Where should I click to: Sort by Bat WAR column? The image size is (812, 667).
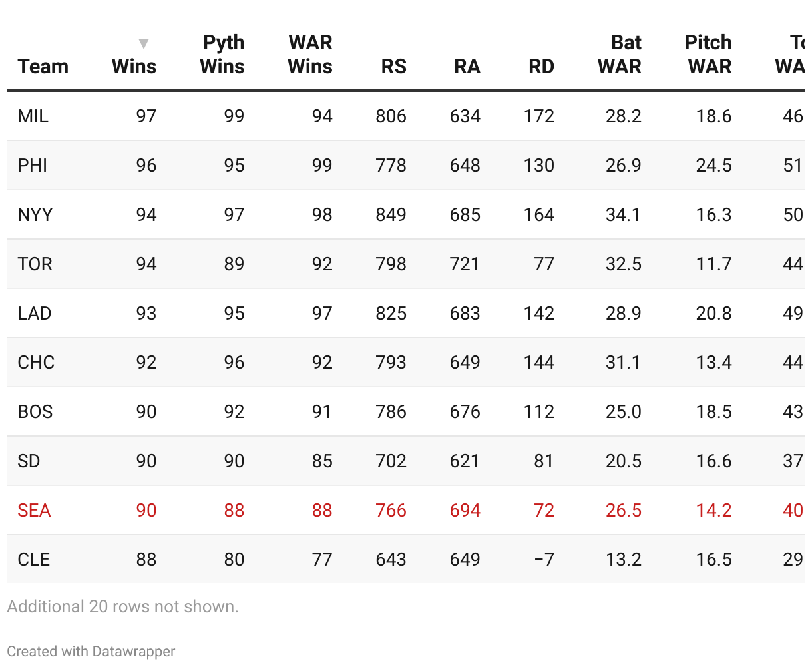[x=620, y=55]
